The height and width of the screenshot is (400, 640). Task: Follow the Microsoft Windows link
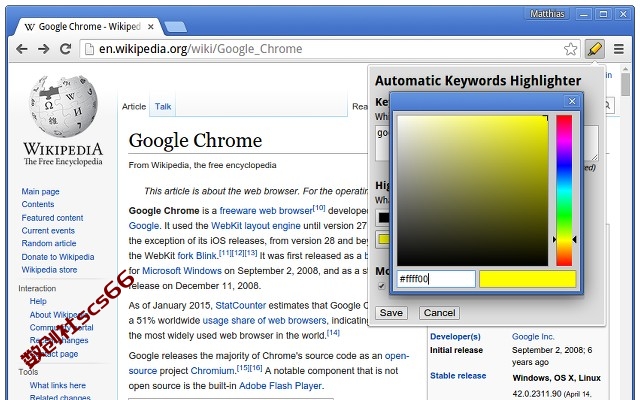click(182, 271)
